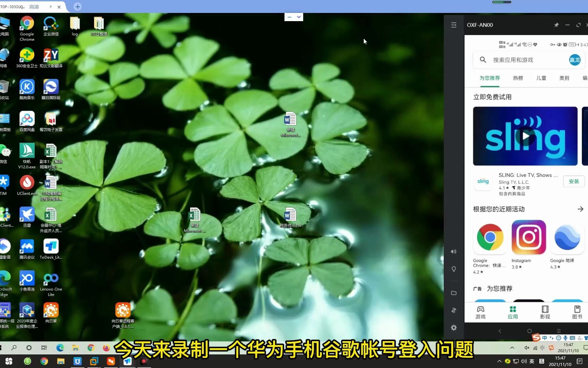This screenshot has width=588, height=368.
Task: Click lightbulb icon in phone sidebar
Action: click(454, 269)
